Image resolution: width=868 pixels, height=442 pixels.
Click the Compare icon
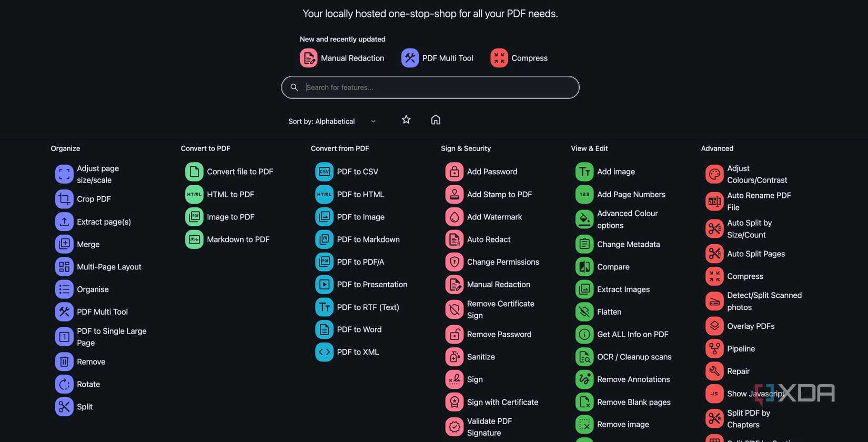tap(584, 267)
